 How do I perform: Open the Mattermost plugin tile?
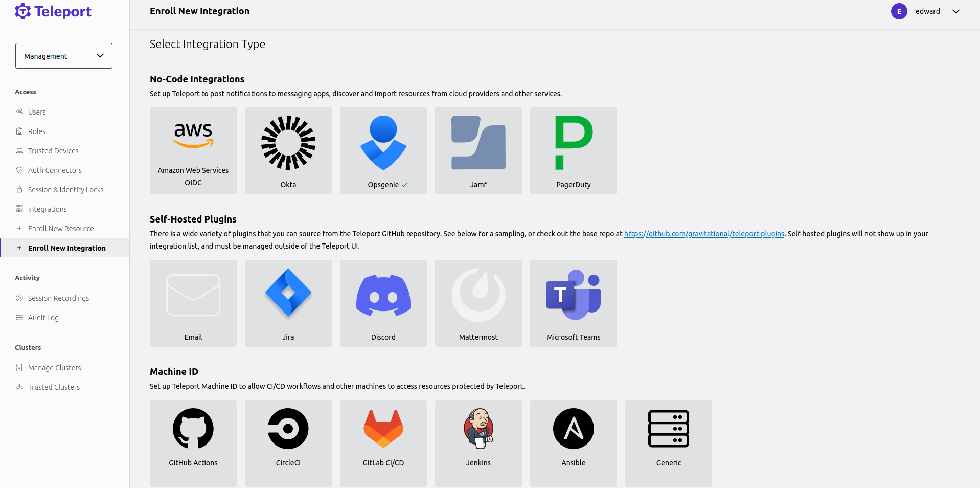478,303
